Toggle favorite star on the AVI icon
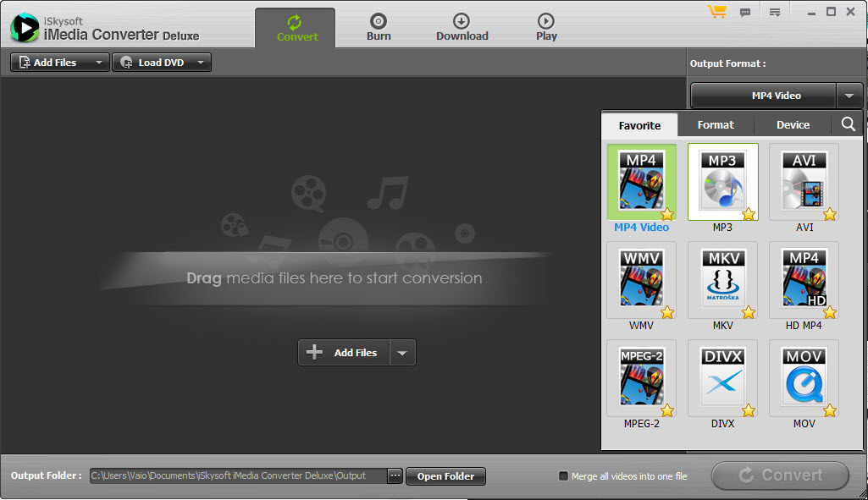 (x=830, y=214)
